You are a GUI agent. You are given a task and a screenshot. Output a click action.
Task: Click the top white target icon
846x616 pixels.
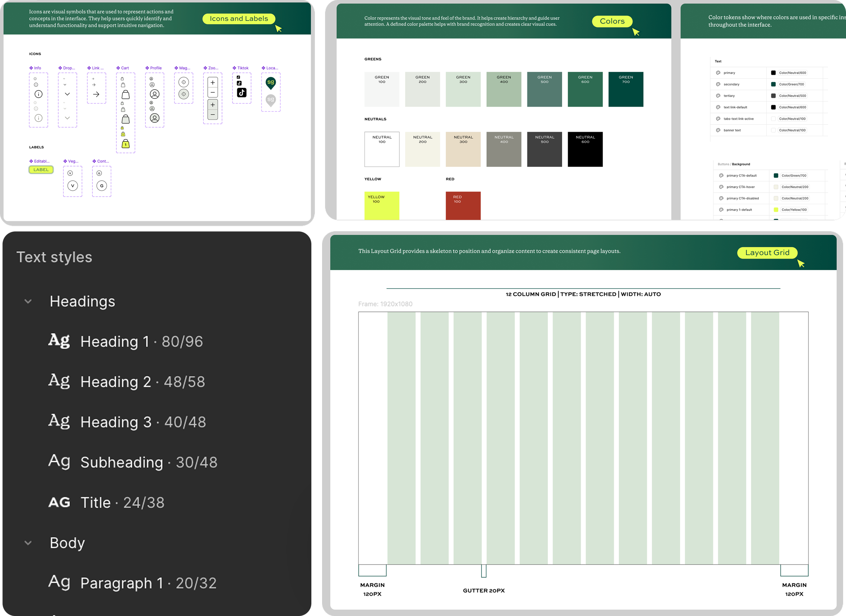183,82
